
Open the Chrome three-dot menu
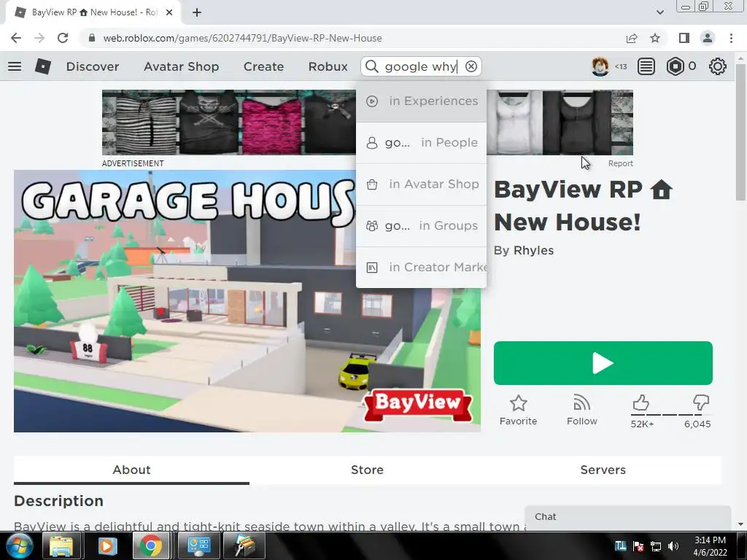point(731,38)
